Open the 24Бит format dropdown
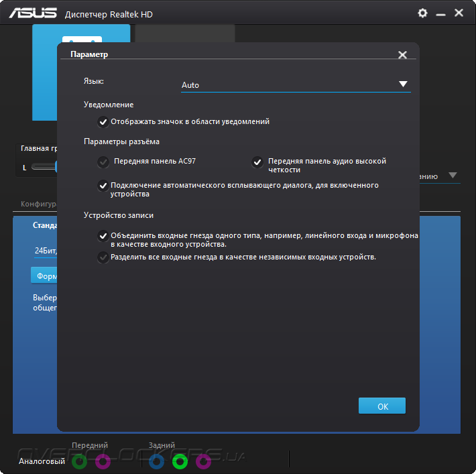This screenshot has width=476, height=474. pos(46,251)
